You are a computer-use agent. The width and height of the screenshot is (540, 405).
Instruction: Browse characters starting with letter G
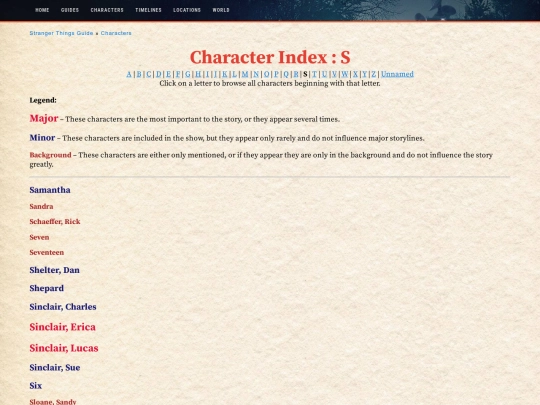pos(188,74)
